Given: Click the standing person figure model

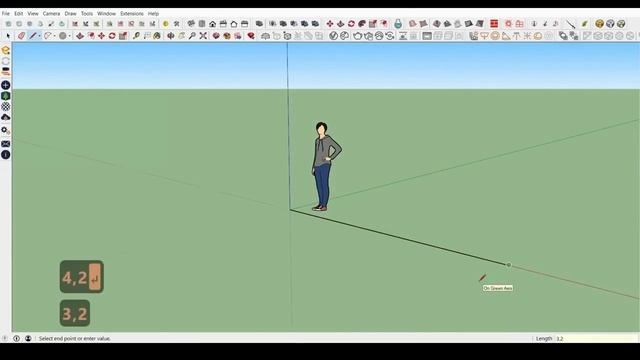Looking at the screenshot, I should pos(326,166).
